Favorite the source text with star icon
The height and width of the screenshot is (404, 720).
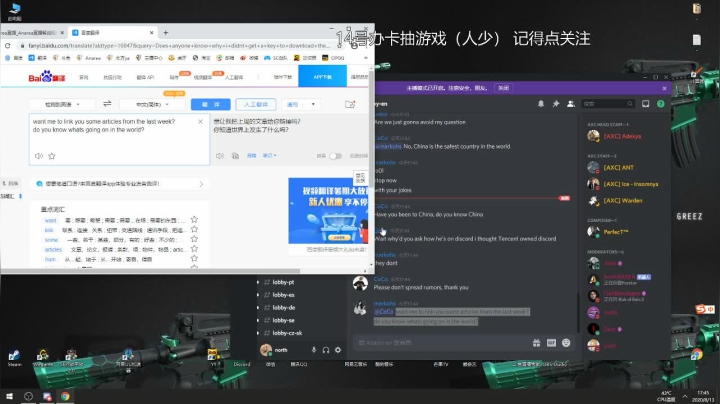click(51, 156)
